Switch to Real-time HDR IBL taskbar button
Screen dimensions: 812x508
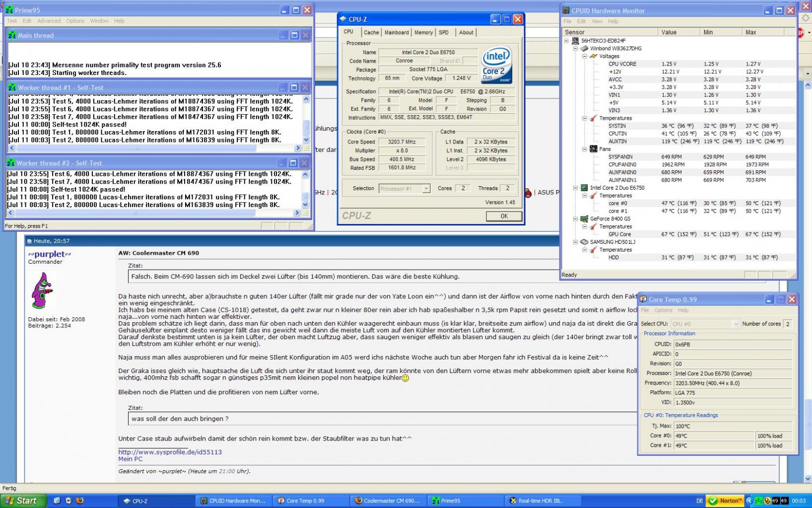tap(542, 501)
